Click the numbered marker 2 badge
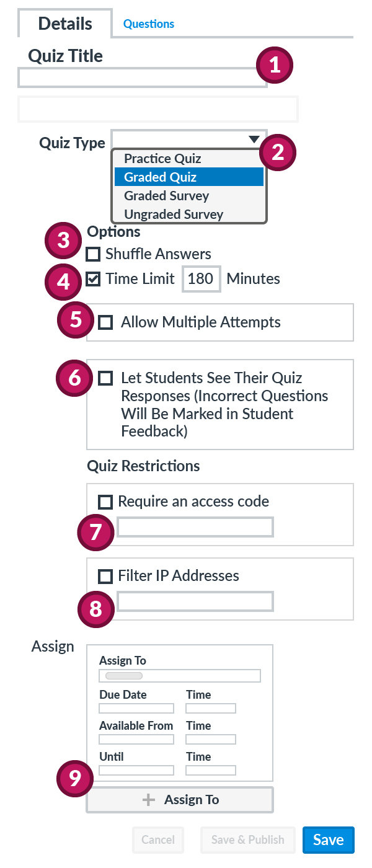The image size is (372, 868). click(x=278, y=153)
